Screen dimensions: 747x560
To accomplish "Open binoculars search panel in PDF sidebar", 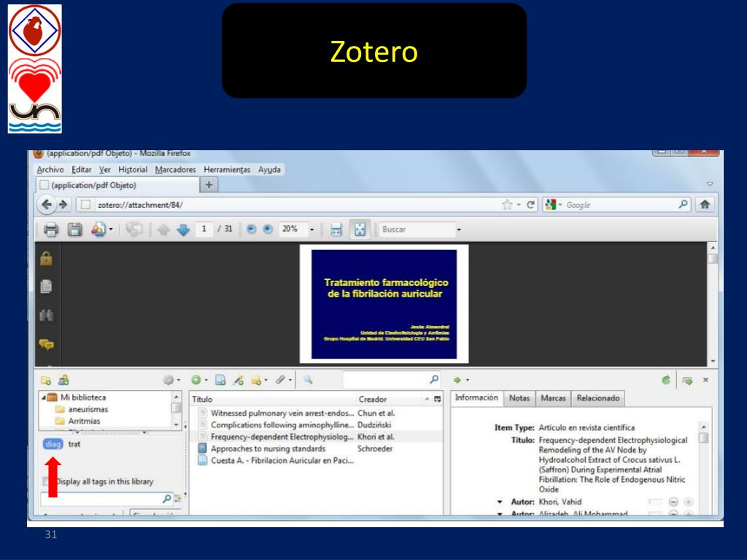I will [x=46, y=315].
